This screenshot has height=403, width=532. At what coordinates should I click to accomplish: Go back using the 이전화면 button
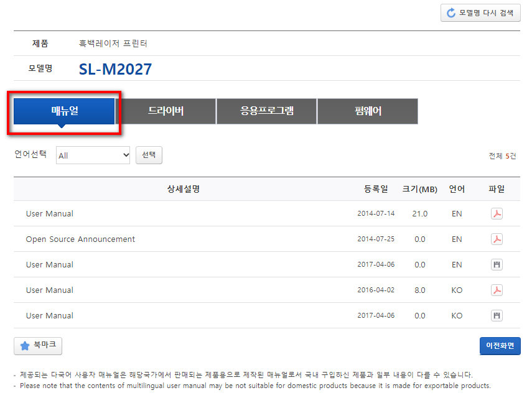(500, 346)
